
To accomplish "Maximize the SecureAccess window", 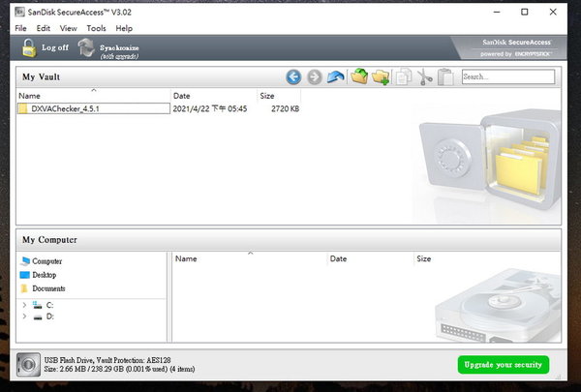I will 524,13.
